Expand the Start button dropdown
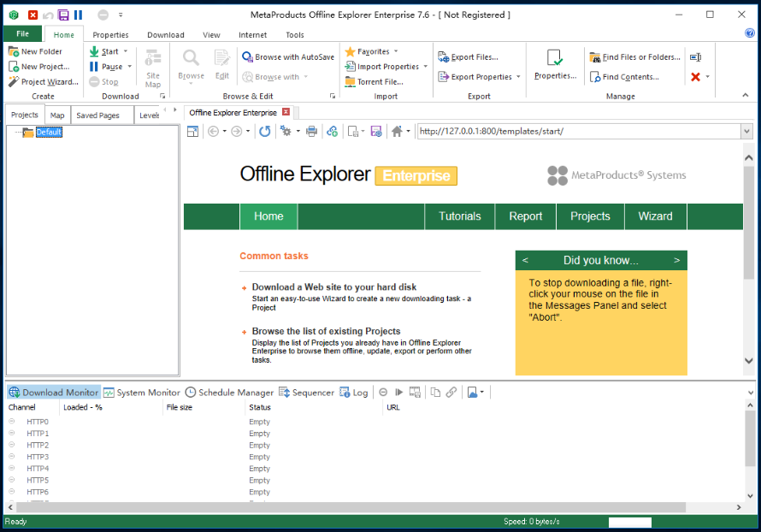Viewport: 761px width, 532px height. tap(124, 51)
